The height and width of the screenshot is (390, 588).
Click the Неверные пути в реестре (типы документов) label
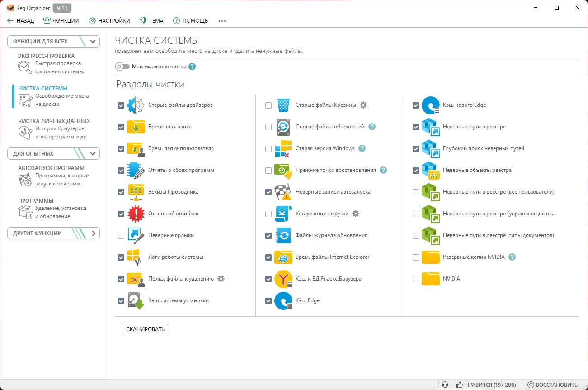[499, 235]
